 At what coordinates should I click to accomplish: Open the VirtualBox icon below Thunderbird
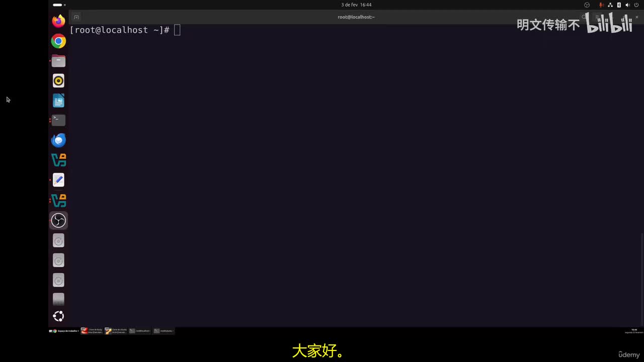(x=58, y=160)
